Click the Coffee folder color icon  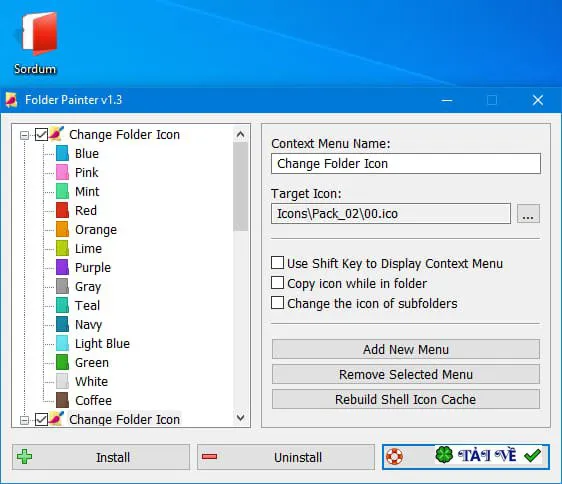(x=62, y=400)
